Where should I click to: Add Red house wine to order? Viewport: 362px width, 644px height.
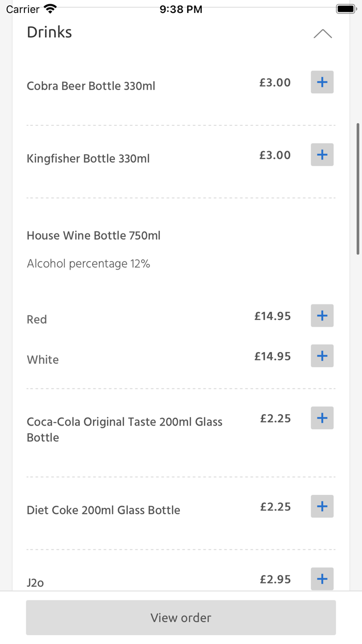tap(322, 316)
